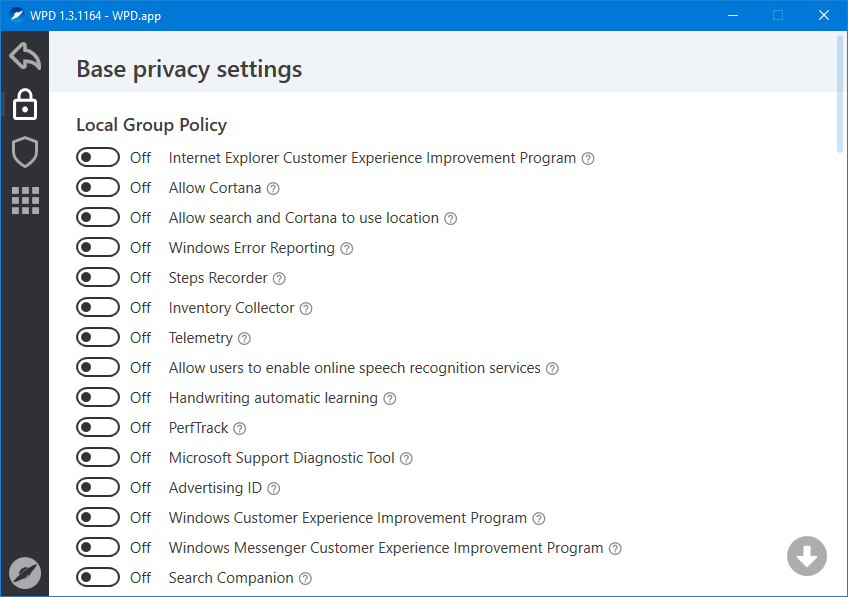Show help for Inventory Collector
Image resolution: width=848 pixels, height=597 pixels.
306,309
